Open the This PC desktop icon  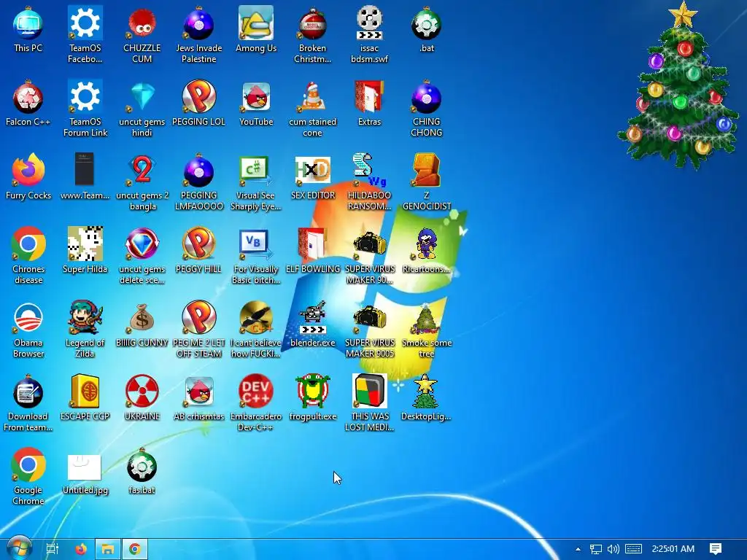click(x=28, y=24)
